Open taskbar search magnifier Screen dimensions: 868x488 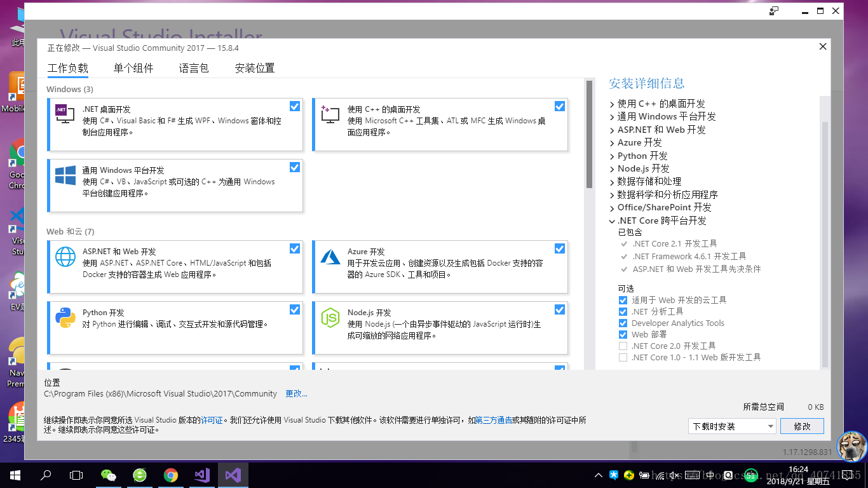click(x=46, y=475)
